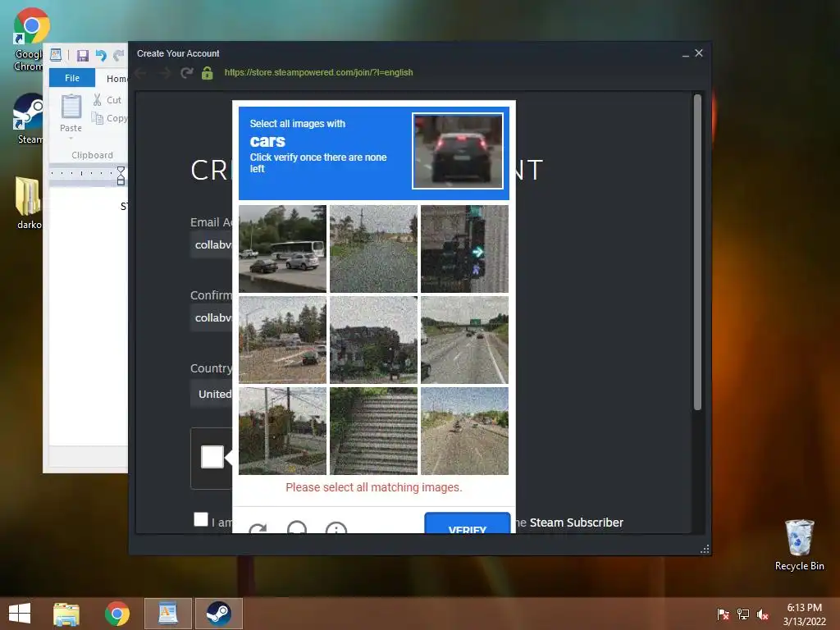Image resolution: width=840 pixels, height=630 pixels.
Task: Click the Save icon in WordPad quick access
Action: point(83,55)
